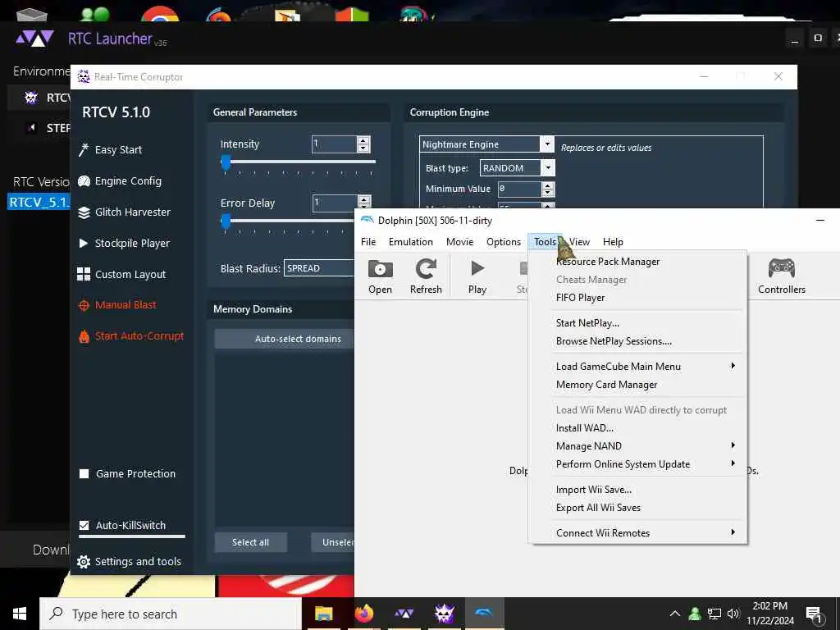Screen dimensions: 840x630
Task: Open Dolphin File menu
Action: 368,242
